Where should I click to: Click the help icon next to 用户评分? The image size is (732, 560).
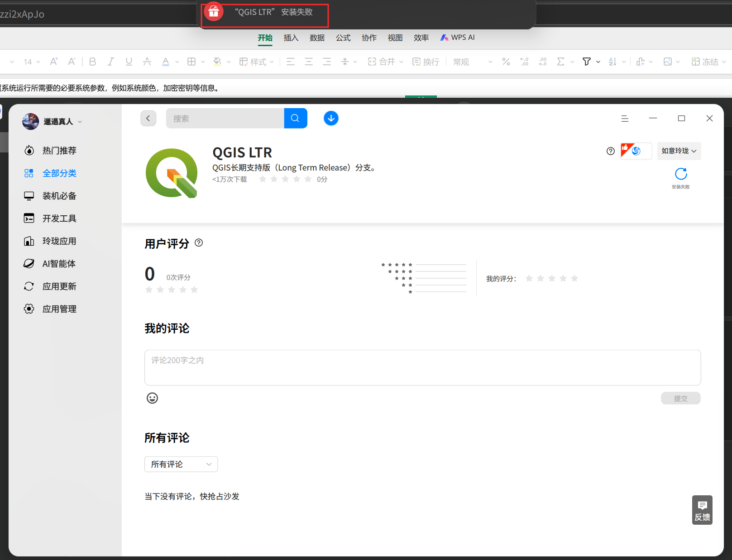tap(199, 243)
